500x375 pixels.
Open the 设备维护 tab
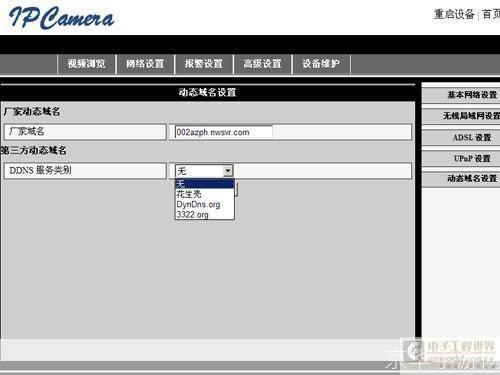[321, 64]
